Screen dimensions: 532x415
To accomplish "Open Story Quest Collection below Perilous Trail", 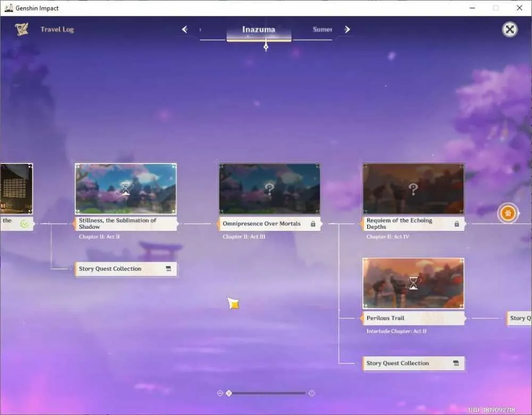I will coord(413,363).
